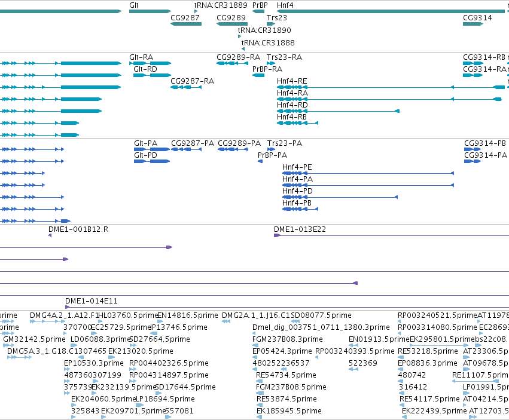Click the Hnf4-RA transcript label
Viewport: 509px width, 420px height.
pyautogui.click(x=292, y=93)
